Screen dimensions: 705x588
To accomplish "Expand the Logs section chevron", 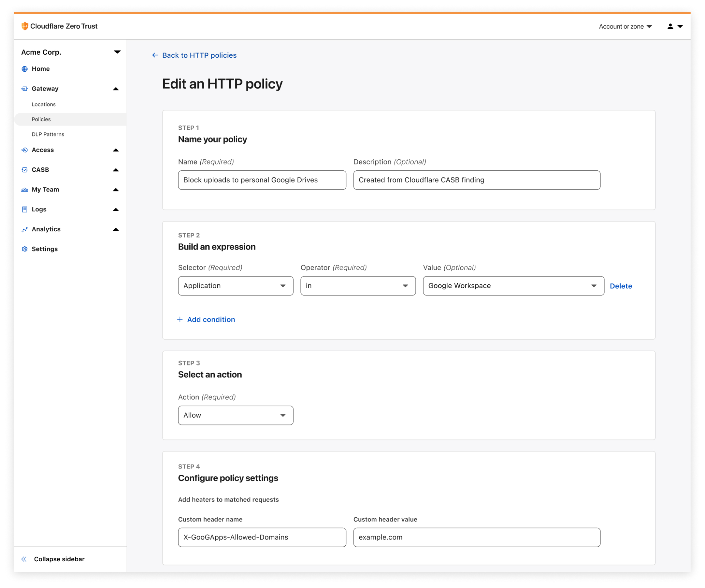I will [116, 210].
